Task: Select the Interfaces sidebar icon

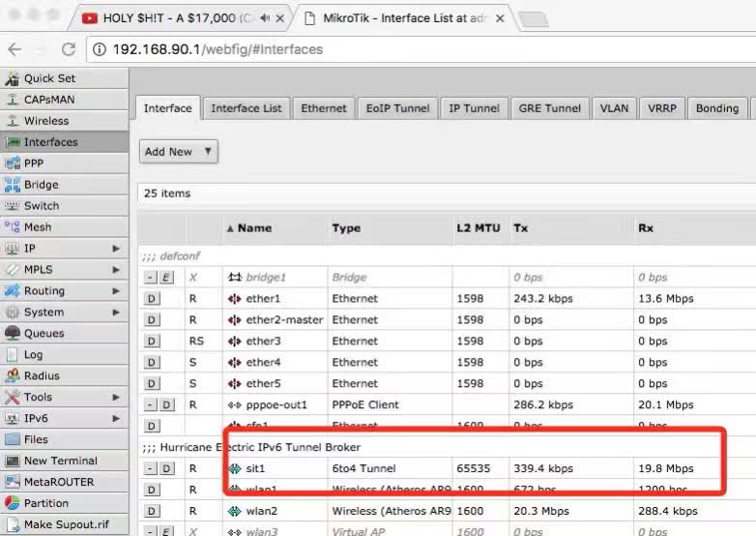Action: click(x=12, y=142)
